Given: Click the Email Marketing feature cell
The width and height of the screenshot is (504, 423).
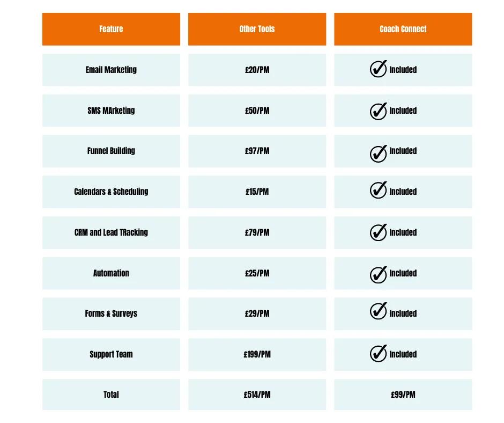Looking at the screenshot, I should point(111,70).
